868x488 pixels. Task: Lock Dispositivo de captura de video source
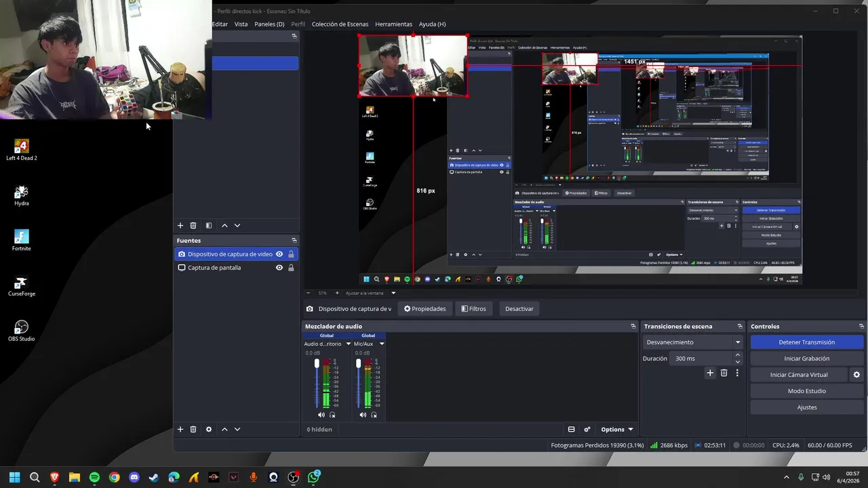291,254
